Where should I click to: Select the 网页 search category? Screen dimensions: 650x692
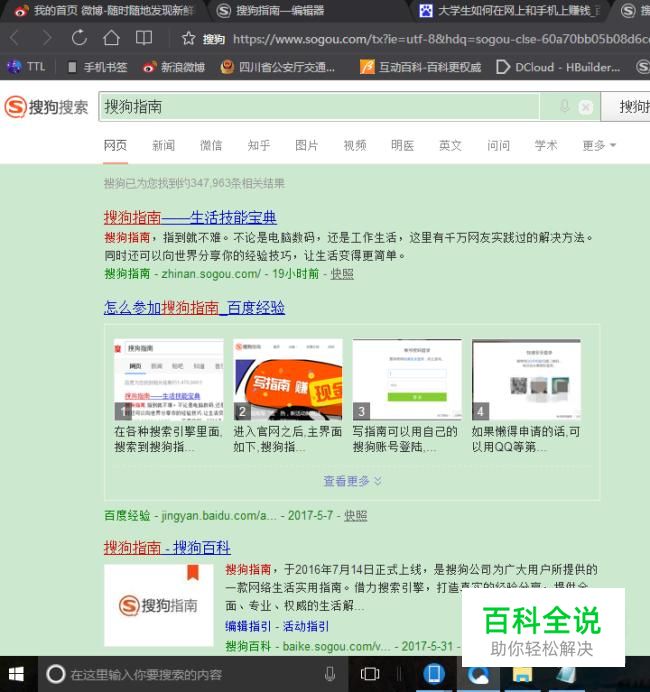click(x=115, y=145)
